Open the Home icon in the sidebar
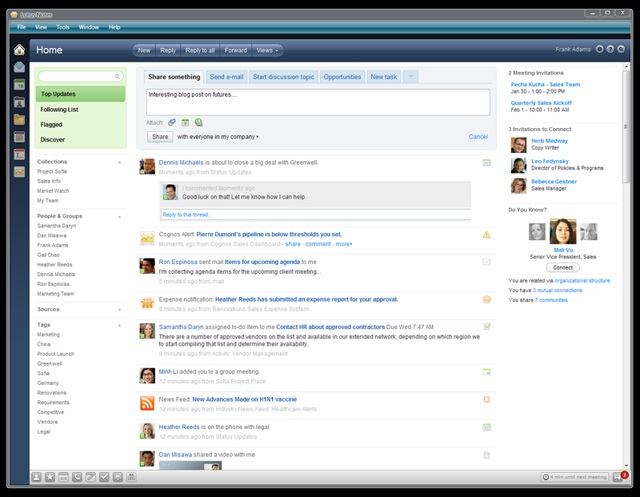 pyautogui.click(x=19, y=49)
